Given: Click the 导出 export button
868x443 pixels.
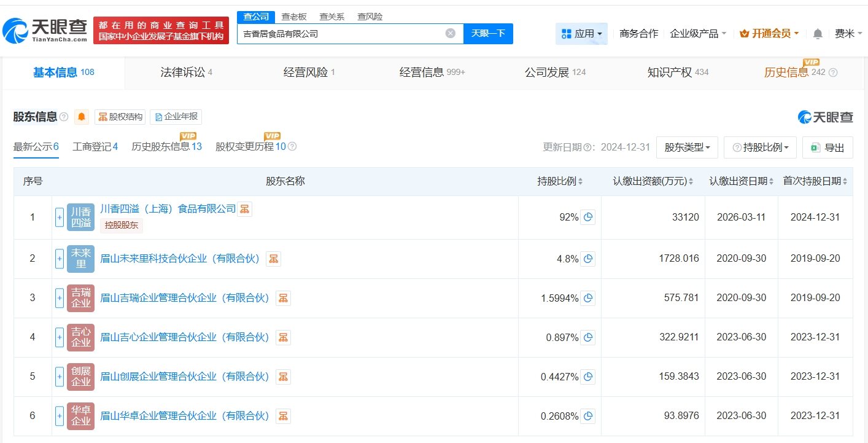Looking at the screenshot, I should click(827, 147).
